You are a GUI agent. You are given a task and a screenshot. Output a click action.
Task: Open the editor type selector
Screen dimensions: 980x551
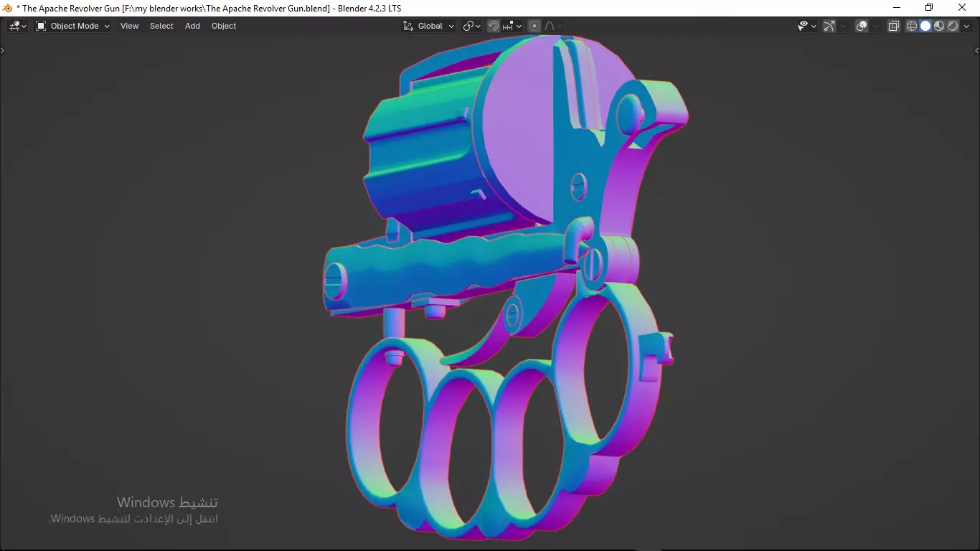(18, 26)
